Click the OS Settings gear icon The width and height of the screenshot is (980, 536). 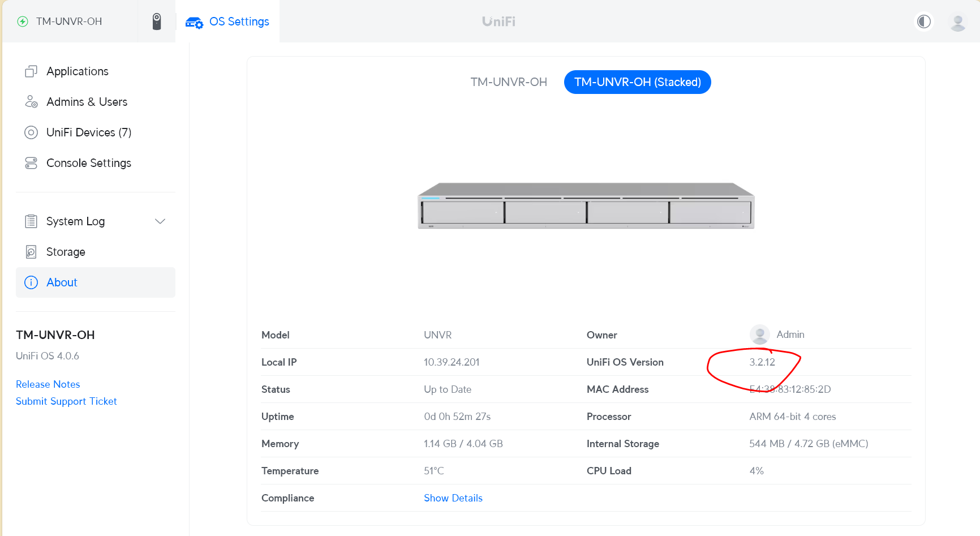point(194,23)
